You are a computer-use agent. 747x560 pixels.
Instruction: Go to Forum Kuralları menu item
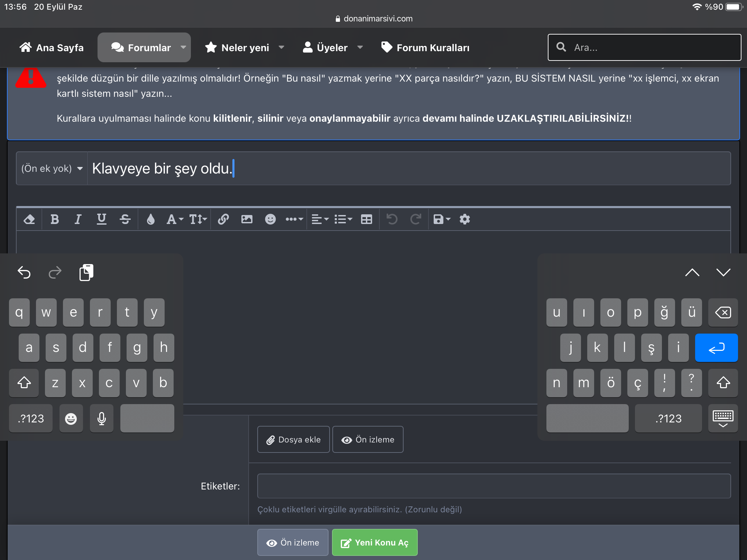(x=425, y=48)
